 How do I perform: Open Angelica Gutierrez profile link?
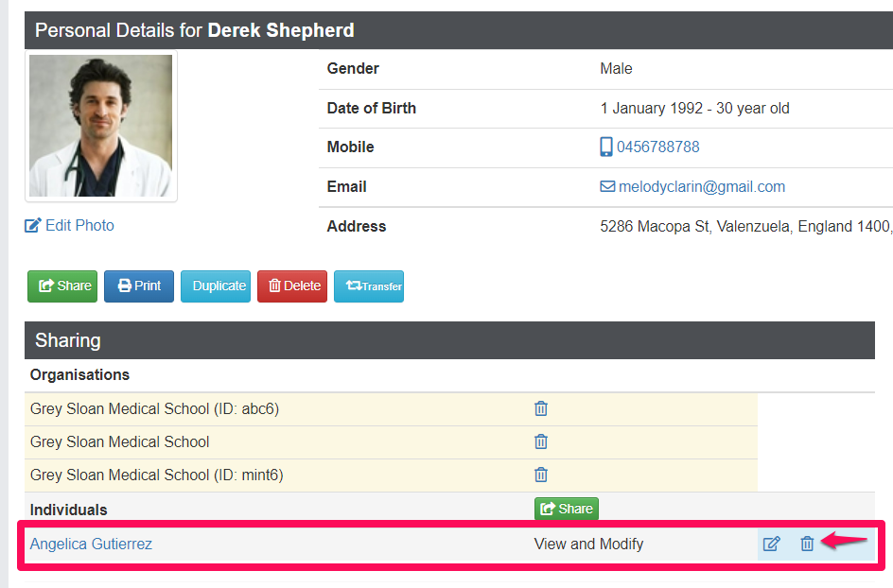tap(91, 544)
